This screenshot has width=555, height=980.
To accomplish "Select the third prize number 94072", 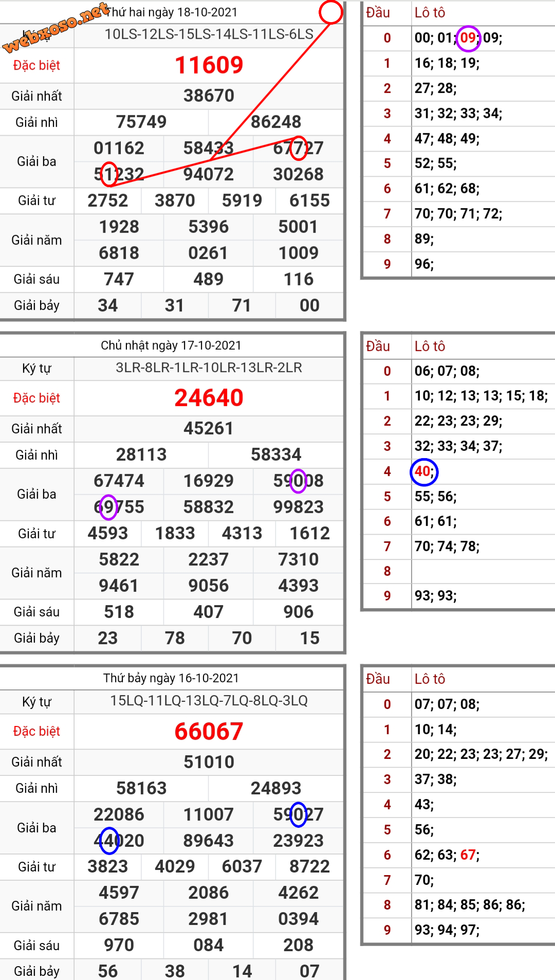I will [x=209, y=174].
